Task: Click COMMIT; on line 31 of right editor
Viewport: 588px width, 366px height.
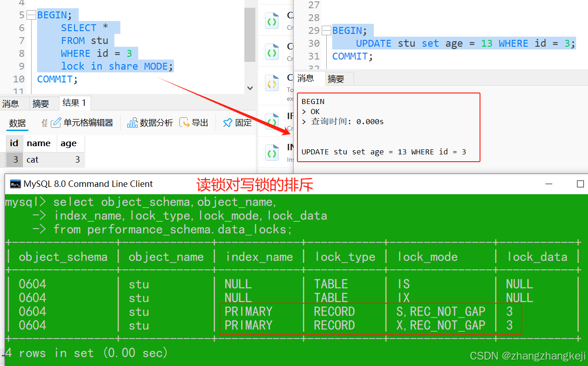Action: coord(353,56)
